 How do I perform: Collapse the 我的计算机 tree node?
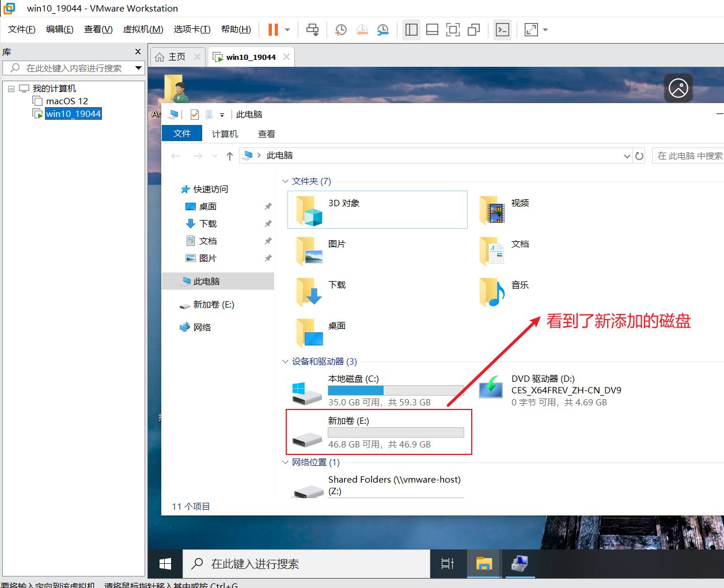[x=11, y=89]
